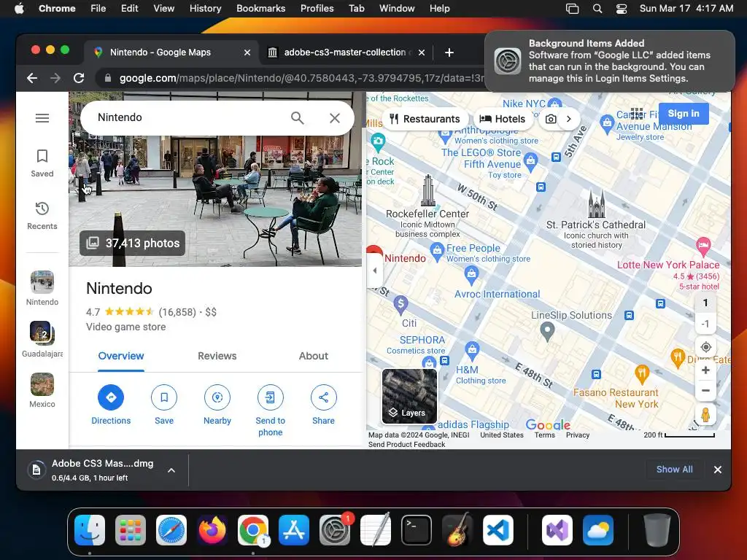
Task: Click the browser back arrow
Action: tap(32, 78)
